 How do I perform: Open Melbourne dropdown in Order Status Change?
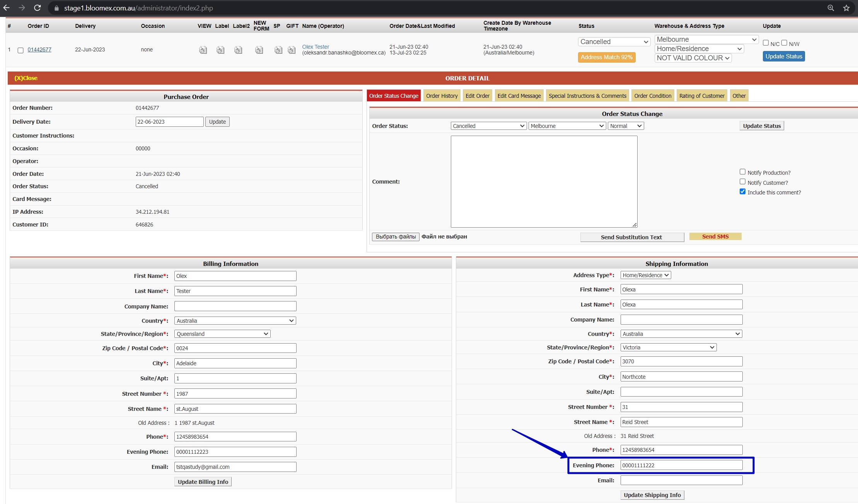pos(567,126)
